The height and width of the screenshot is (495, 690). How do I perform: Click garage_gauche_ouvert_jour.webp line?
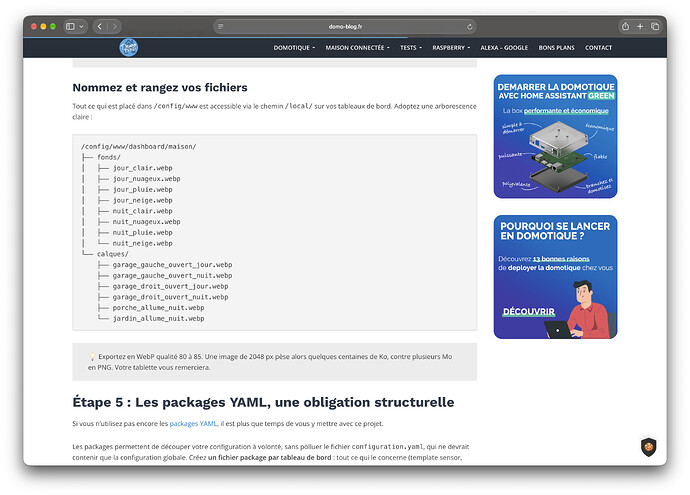pyautogui.click(x=172, y=264)
